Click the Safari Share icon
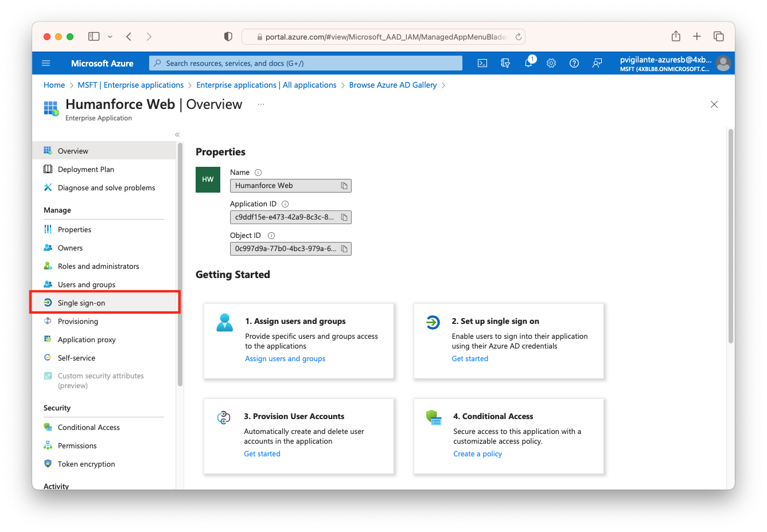 coord(675,36)
